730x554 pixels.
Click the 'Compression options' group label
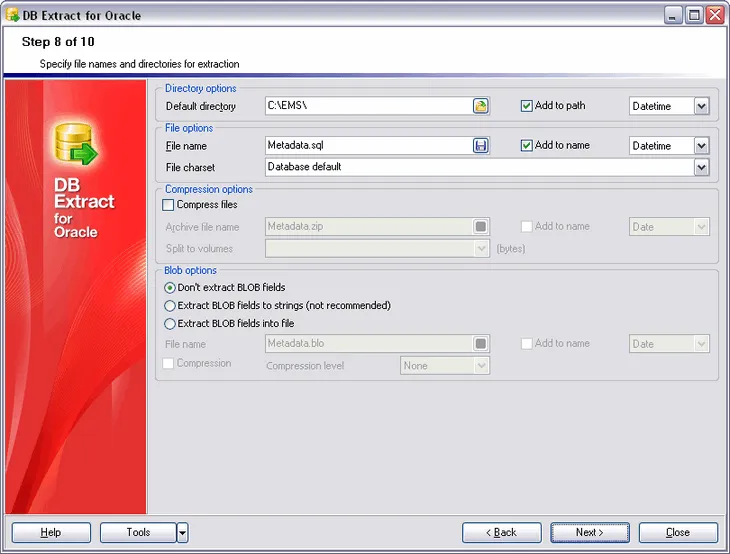click(209, 189)
